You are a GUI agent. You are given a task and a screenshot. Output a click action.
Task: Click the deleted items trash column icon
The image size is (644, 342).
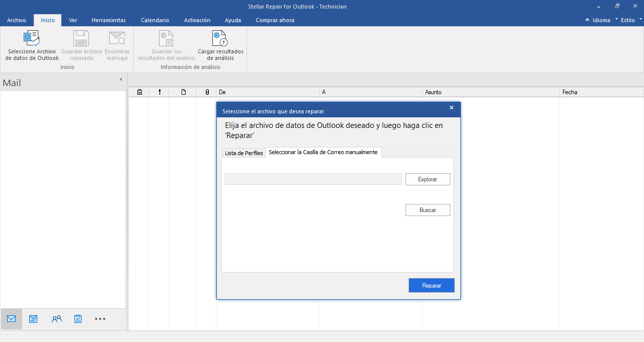click(x=139, y=92)
